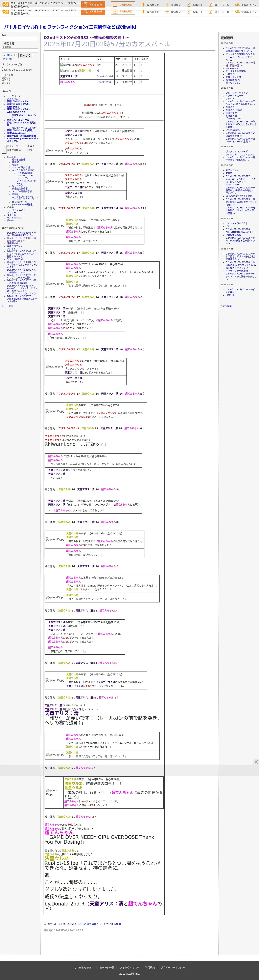Open 変幻自在リクエスト受付 sidebar link
259x980 pixels.
(24, 128)
